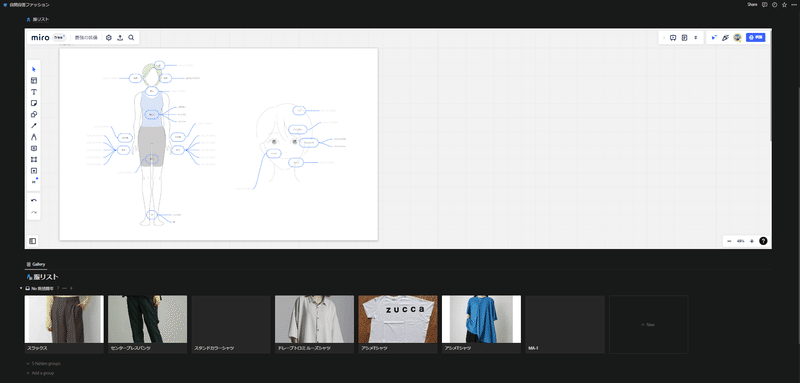The width and height of the screenshot is (800, 383).
Task: Expand the collapsed Miro collaboration toolbar chevron
Action: [664, 38]
